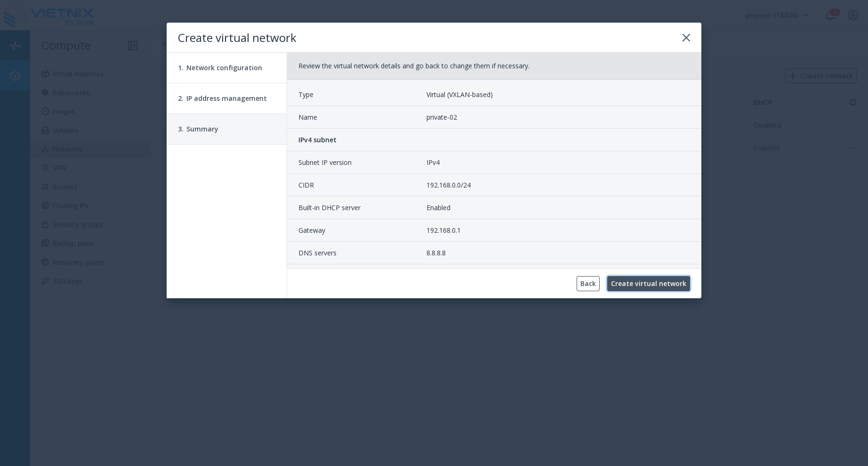Viewport: 868px width, 466px height.
Task: Open the SSH keys section
Action: point(67,281)
